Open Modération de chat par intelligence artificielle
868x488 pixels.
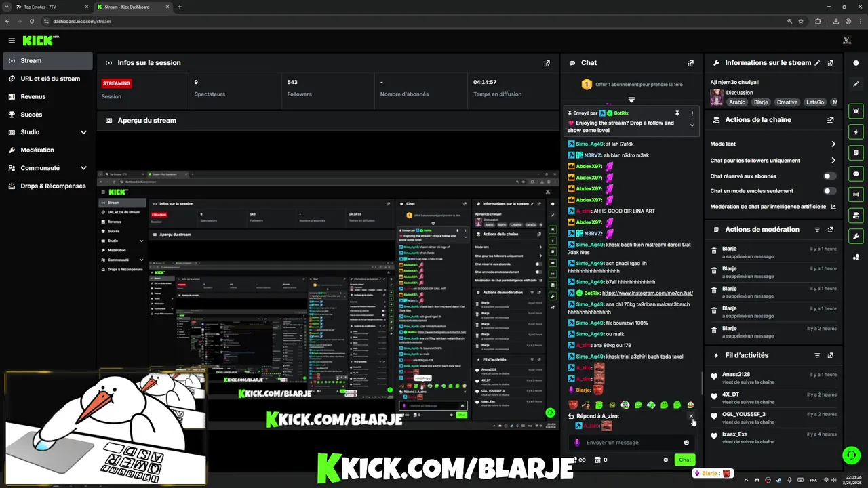773,207
